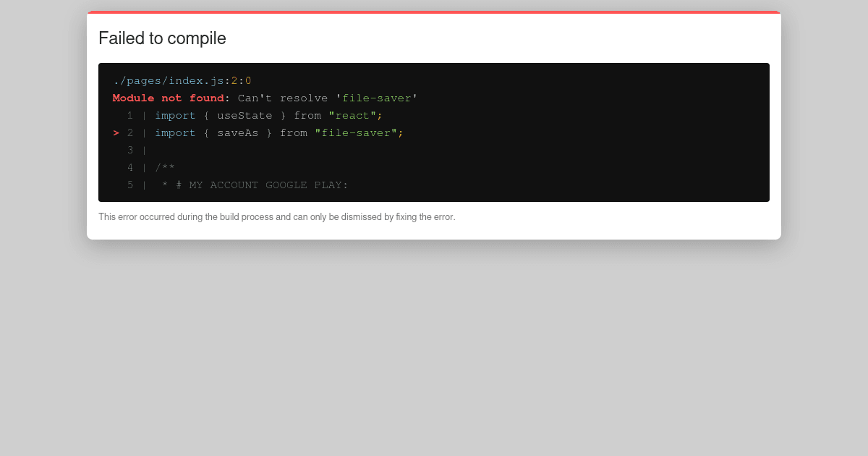This screenshot has width=868, height=456.
Task: Click the red error marker arrow on line 2
Action: (x=116, y=132)
